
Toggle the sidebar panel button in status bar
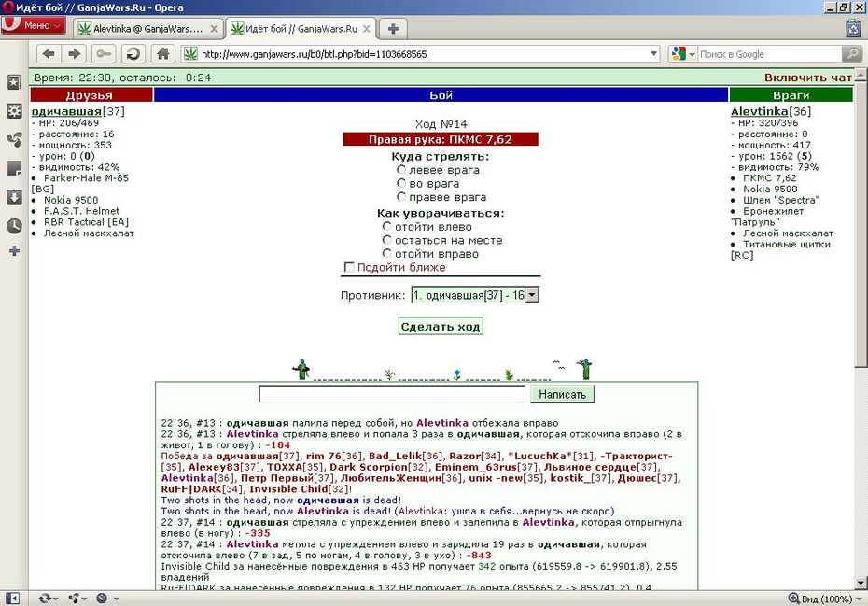pyautogui.click(x=13, y=599)
